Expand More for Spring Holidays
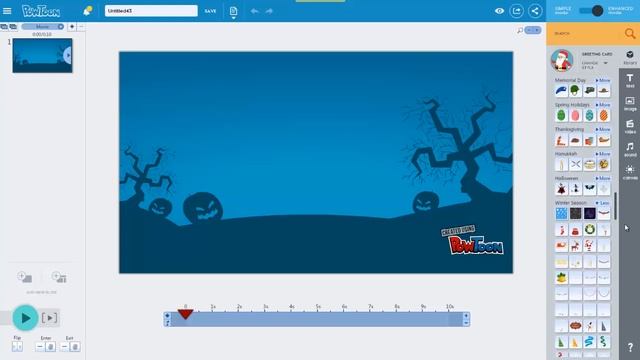This screenshot has height=360, width=640. [603, 105]
